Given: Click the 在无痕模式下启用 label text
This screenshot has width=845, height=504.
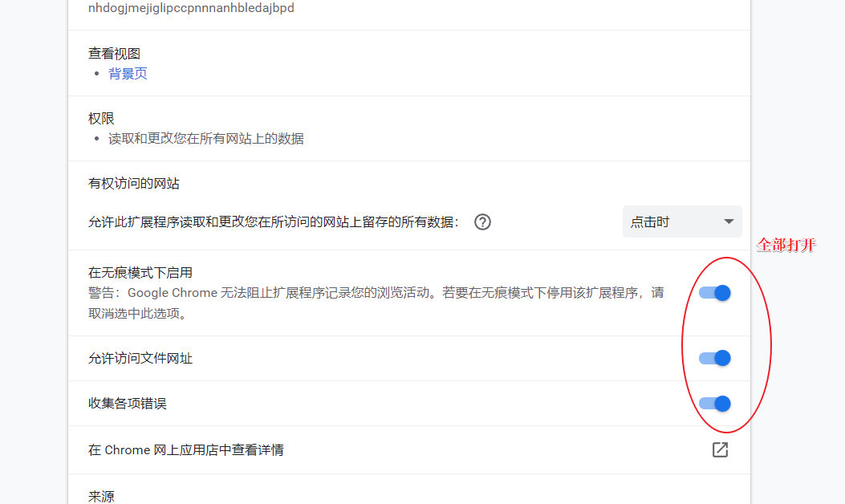Looking at the screenshot, I should (140, 273).
